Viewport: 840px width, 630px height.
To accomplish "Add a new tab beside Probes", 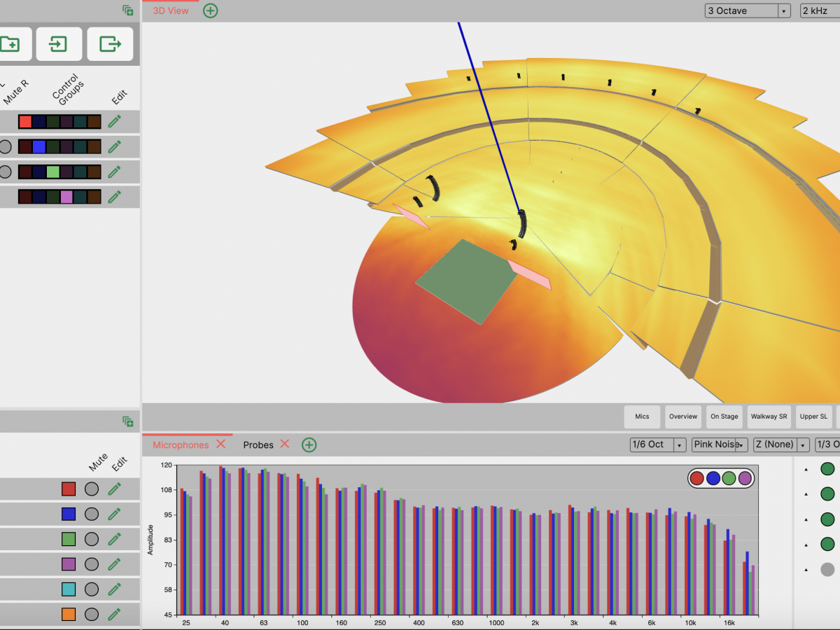I will tap(309, 444).
